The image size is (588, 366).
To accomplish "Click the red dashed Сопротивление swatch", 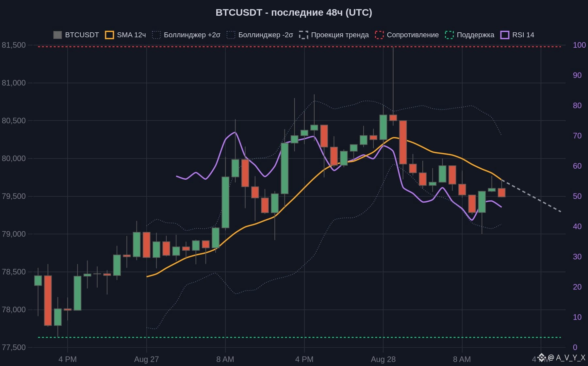I will coord(379,35).
